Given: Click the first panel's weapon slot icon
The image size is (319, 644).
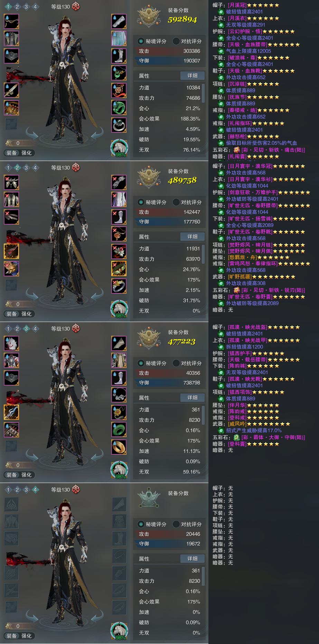Looking at the screenshot, I should 11,90.
